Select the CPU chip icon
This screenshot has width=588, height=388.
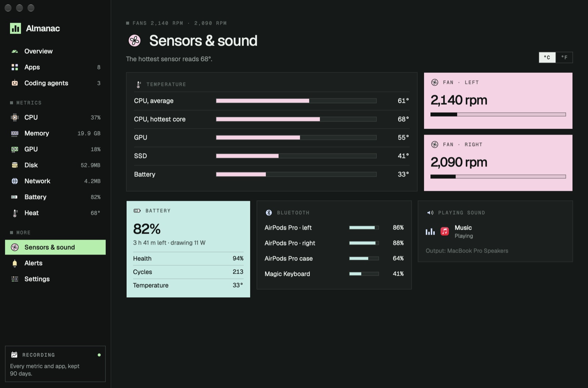pyautogui.click(x=15, y=117)
